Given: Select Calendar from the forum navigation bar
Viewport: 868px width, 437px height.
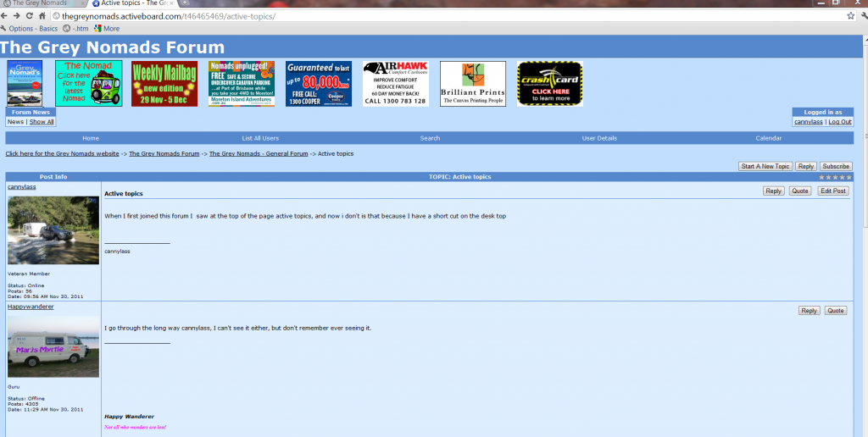Looking at the screenshot, I should point(768,138).
